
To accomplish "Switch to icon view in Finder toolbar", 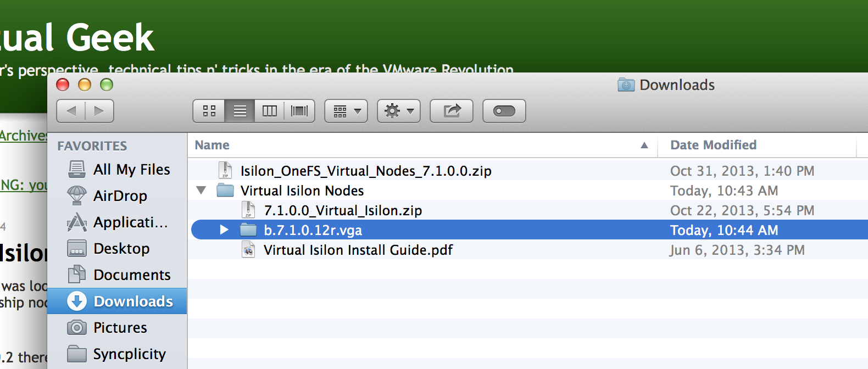I will 209,111.
